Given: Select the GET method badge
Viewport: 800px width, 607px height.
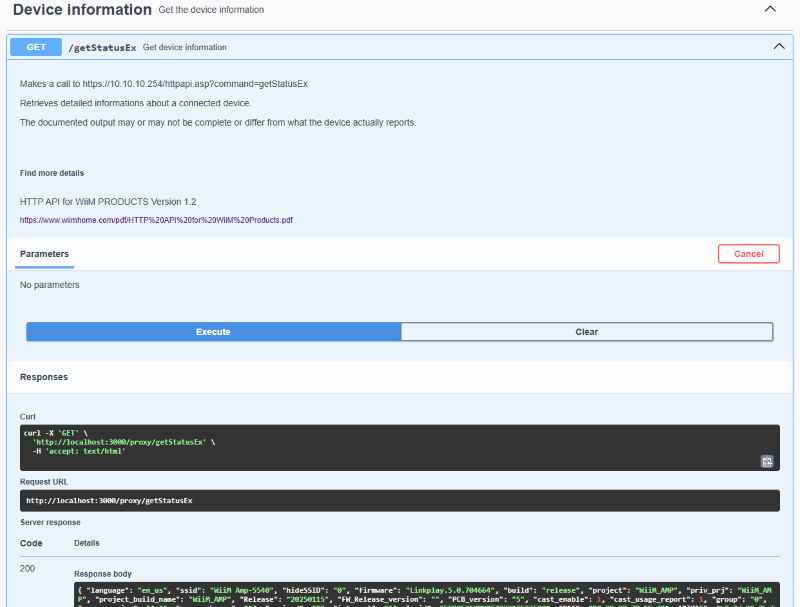Looking at the screenshot, I should point(36,47).
